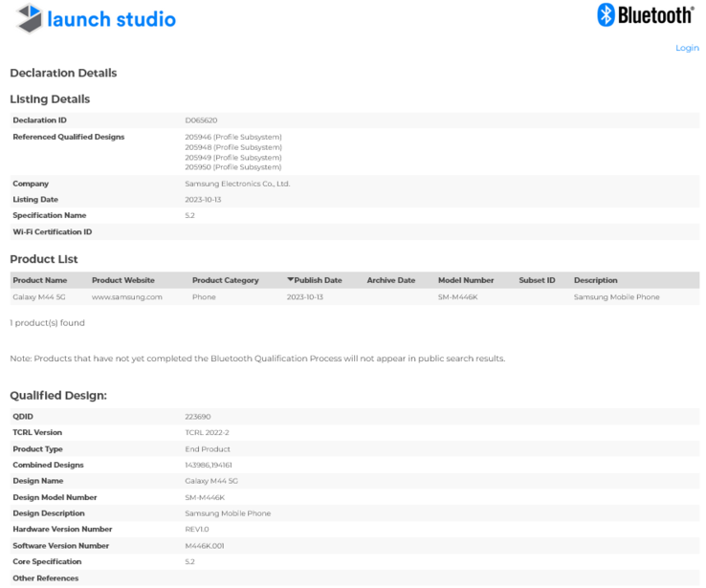Click the Product Website column header

122,280
